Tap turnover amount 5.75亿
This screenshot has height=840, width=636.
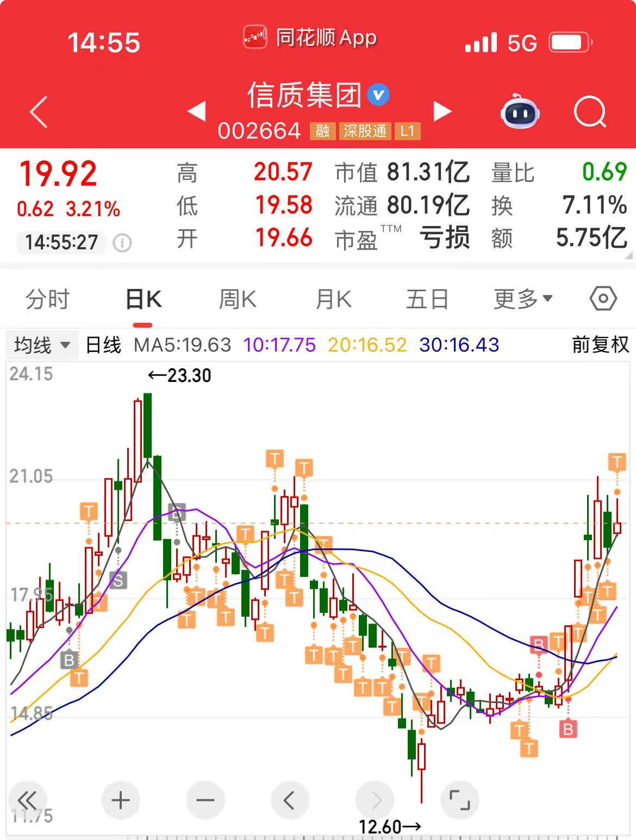(591, 238)
